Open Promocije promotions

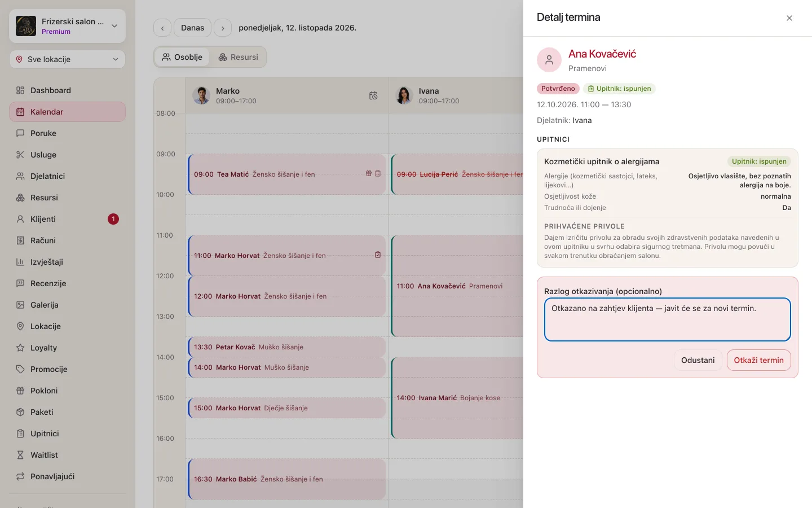point(67,369)
